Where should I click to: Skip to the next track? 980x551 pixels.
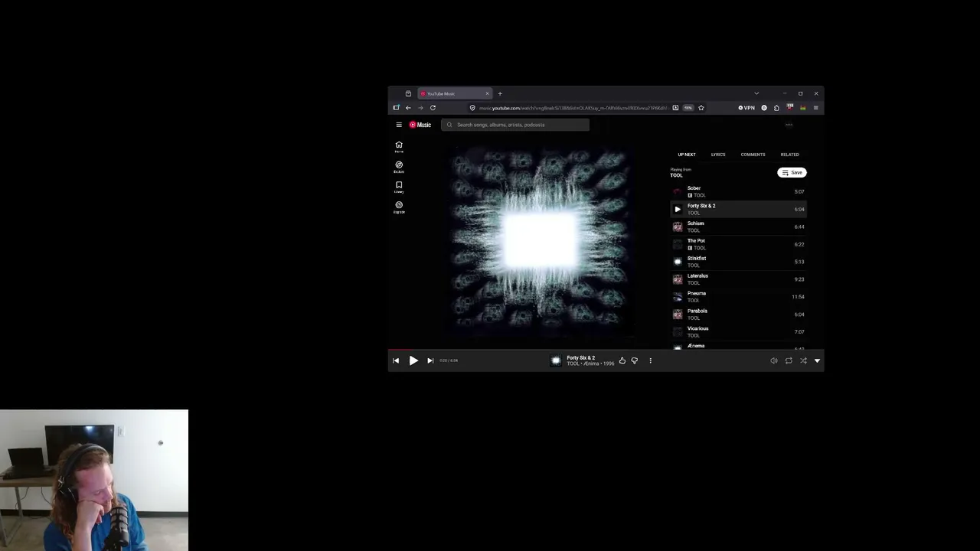point(430,360)
